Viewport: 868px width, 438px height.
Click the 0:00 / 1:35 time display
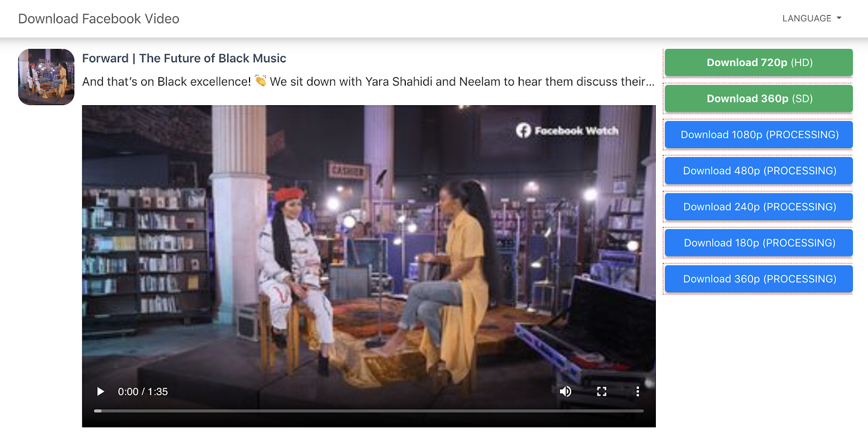[x=143, y=391]
